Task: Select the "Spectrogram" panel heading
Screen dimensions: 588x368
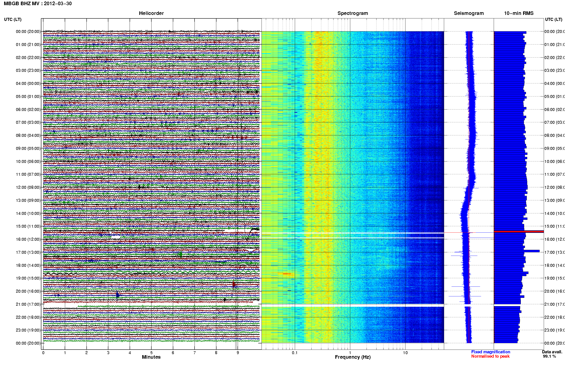Action: 353,13
